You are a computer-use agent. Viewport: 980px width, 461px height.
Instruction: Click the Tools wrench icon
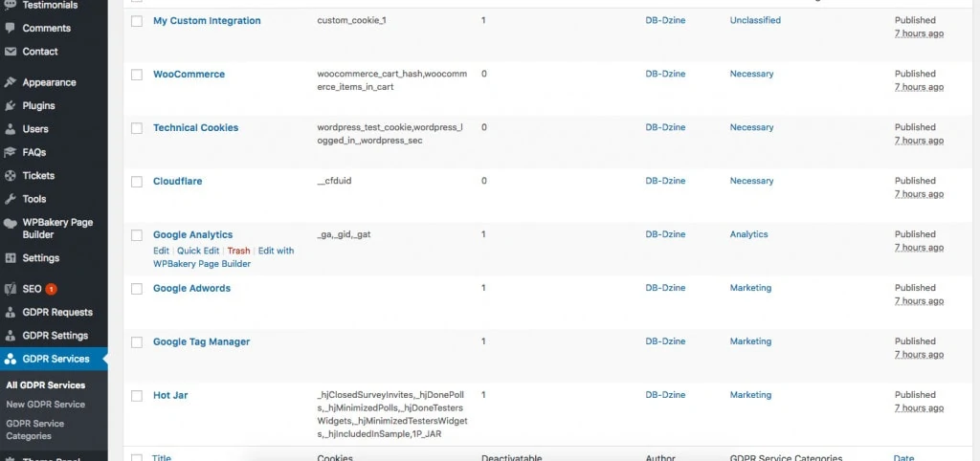point(10,199)
